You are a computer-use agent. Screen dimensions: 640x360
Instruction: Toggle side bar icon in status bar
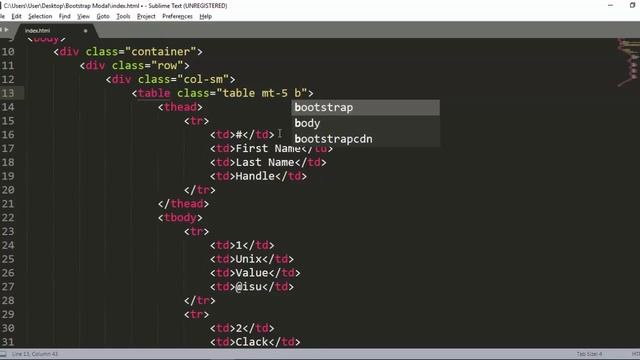click(3, 354)
